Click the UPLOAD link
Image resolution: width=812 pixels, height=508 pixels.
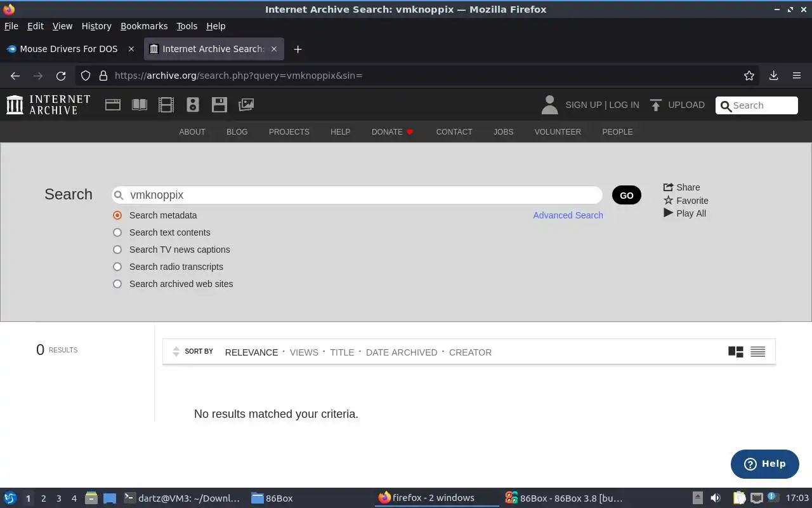pyautogui.click(x=686, y=105)
